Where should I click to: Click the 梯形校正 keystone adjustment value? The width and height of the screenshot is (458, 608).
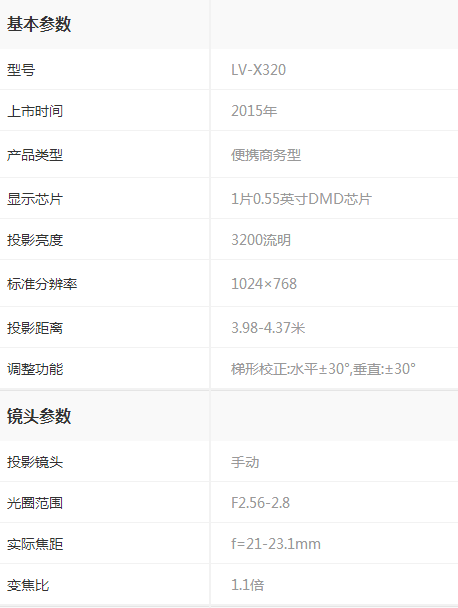[x=323, y=369]
